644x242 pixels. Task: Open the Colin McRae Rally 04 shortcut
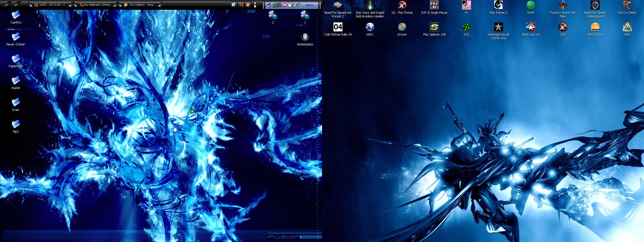(338, 27)
